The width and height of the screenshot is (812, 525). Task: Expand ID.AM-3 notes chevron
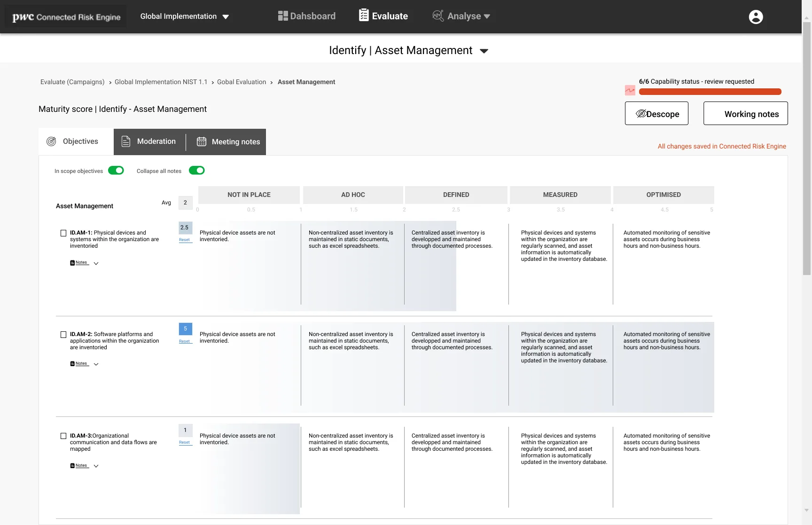(96, 466)
